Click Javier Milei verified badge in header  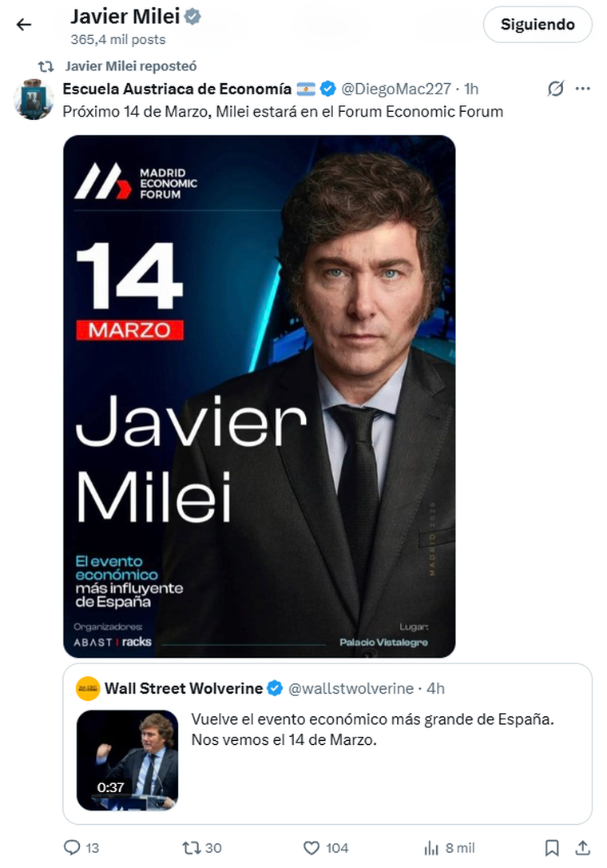[x=192, y=17]
